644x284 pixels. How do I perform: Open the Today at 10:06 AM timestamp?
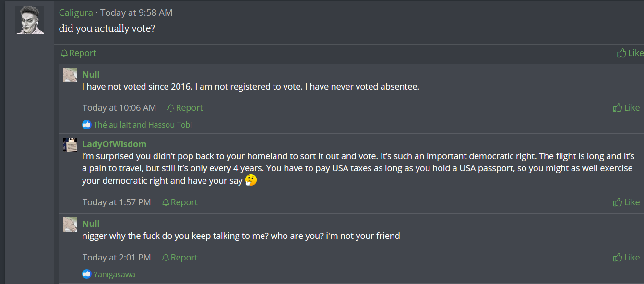[x=119, y=108]
